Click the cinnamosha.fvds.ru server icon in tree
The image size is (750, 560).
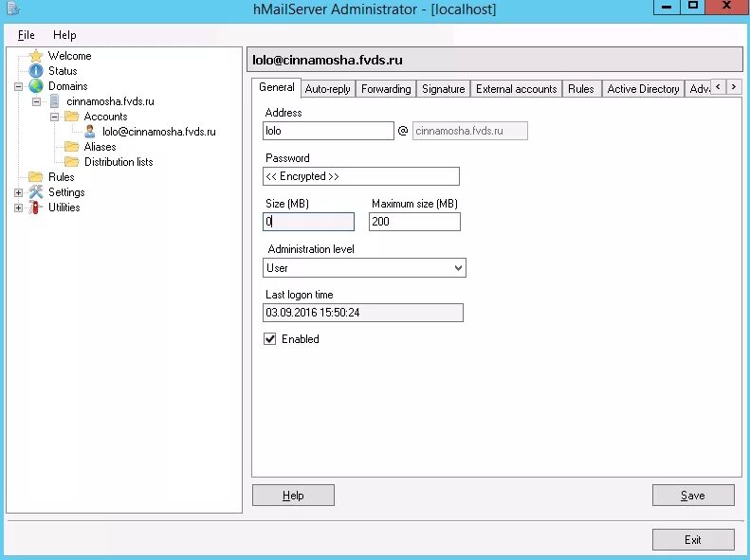[54, 101]
